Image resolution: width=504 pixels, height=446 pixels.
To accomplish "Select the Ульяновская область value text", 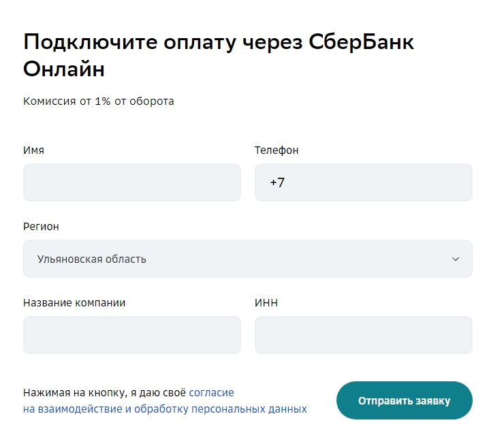I will [x=92, y=259].
